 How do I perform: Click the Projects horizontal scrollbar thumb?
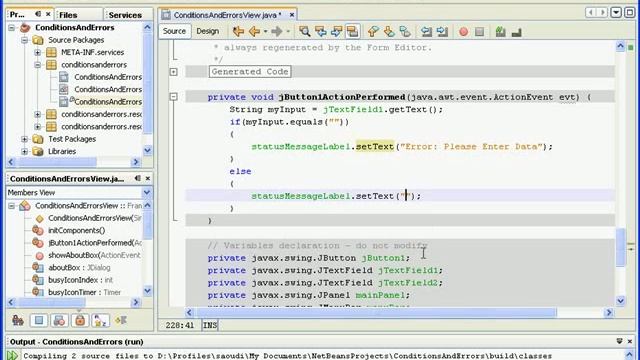click(57, 162)
